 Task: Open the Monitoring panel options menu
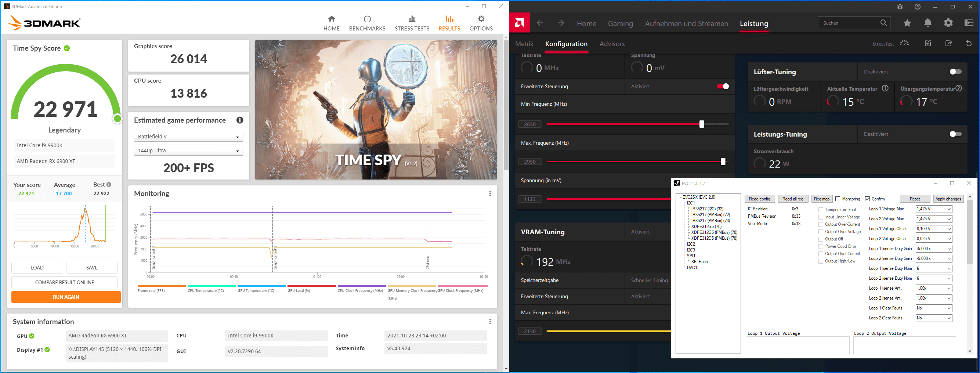(489, 193)
